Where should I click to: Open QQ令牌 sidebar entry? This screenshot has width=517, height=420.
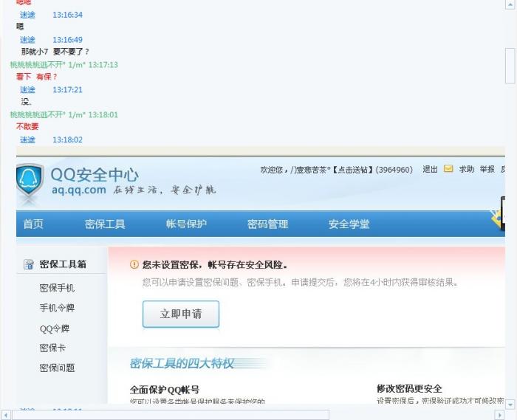pyautogui.click(x=55, y=328)
